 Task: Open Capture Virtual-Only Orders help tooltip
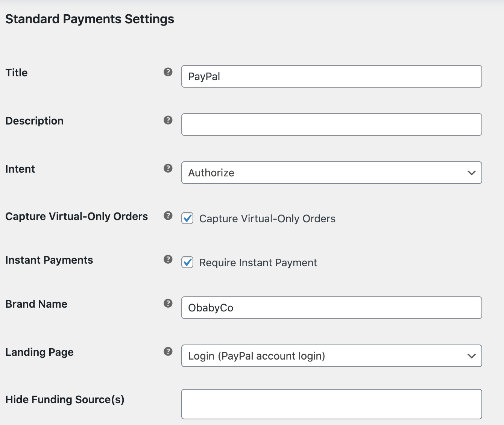coord(168,215)
